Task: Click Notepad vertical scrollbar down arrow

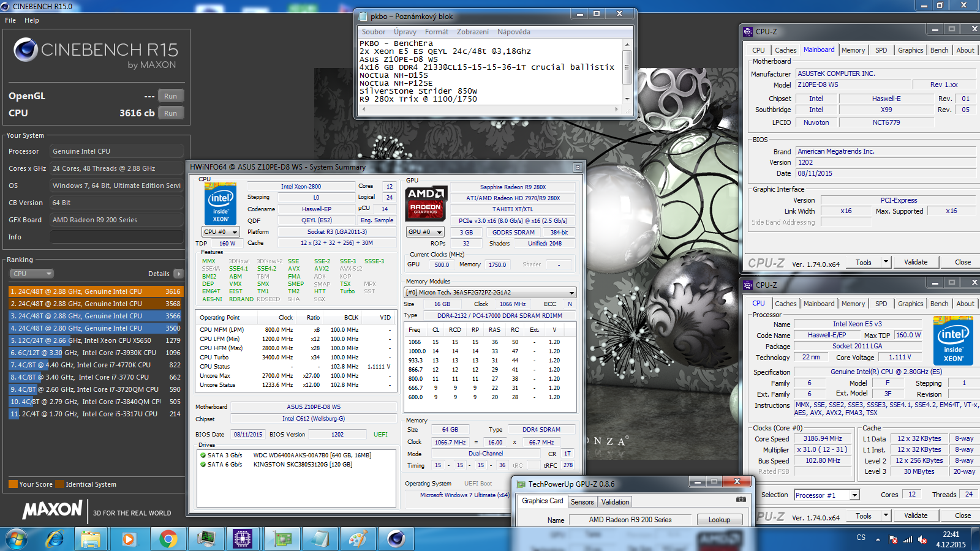Action: [x=627, y=99]
